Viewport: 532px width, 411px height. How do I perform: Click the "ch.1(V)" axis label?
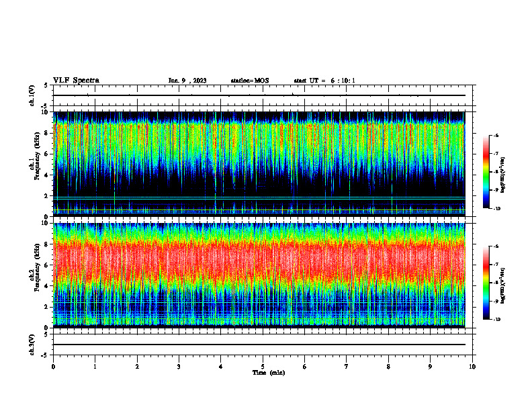32,95
